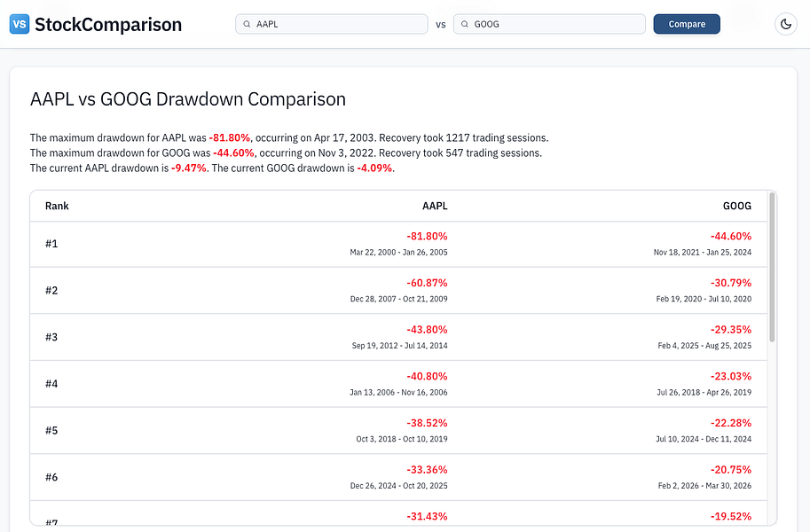Click the date range Dec 26, 2024 - Oct 20, 2025
The height and width of the screenshot is (532, 810).
point(399,486)
